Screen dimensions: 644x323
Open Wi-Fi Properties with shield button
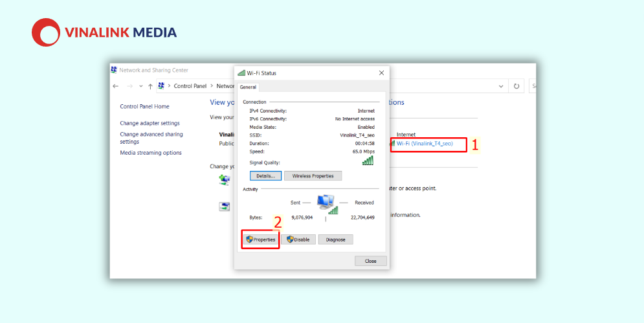(260, 239)
